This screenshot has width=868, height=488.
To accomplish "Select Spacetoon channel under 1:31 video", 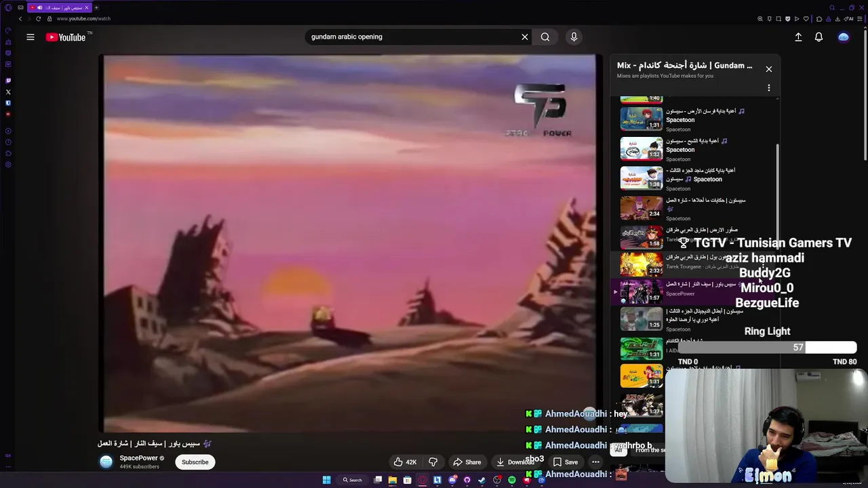I will pos(678,129).
